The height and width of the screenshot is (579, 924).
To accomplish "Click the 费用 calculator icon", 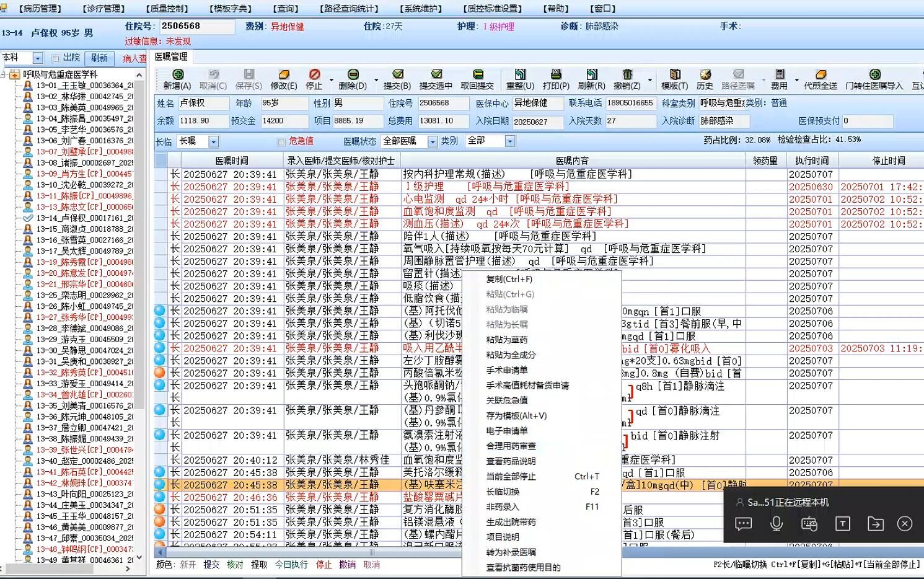I will click(x=779, y=74).
